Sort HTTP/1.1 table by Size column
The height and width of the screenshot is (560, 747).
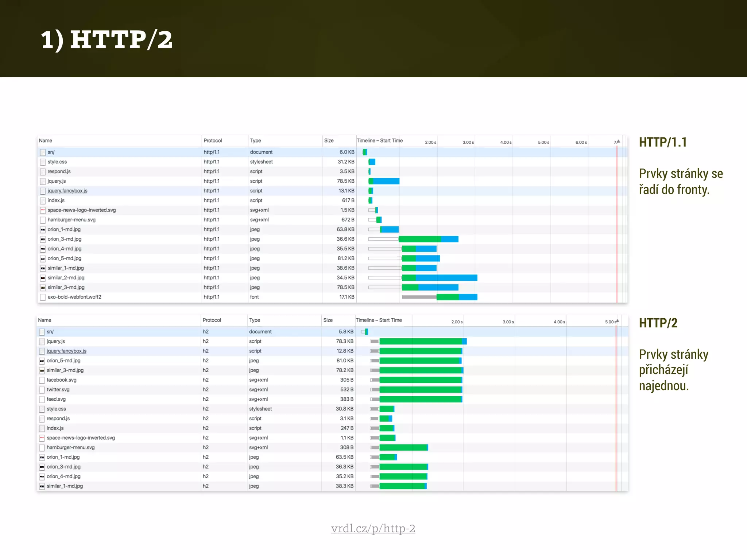(x=339, y=141)
